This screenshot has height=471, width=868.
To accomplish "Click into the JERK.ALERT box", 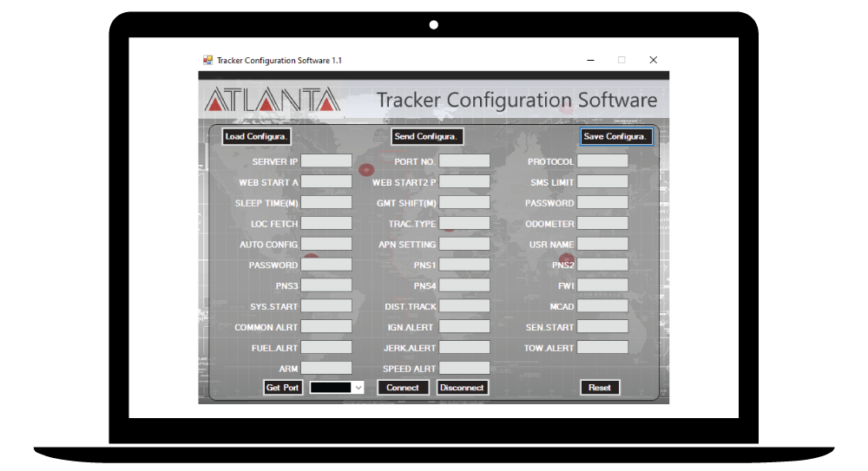I will tap(464, 348).
